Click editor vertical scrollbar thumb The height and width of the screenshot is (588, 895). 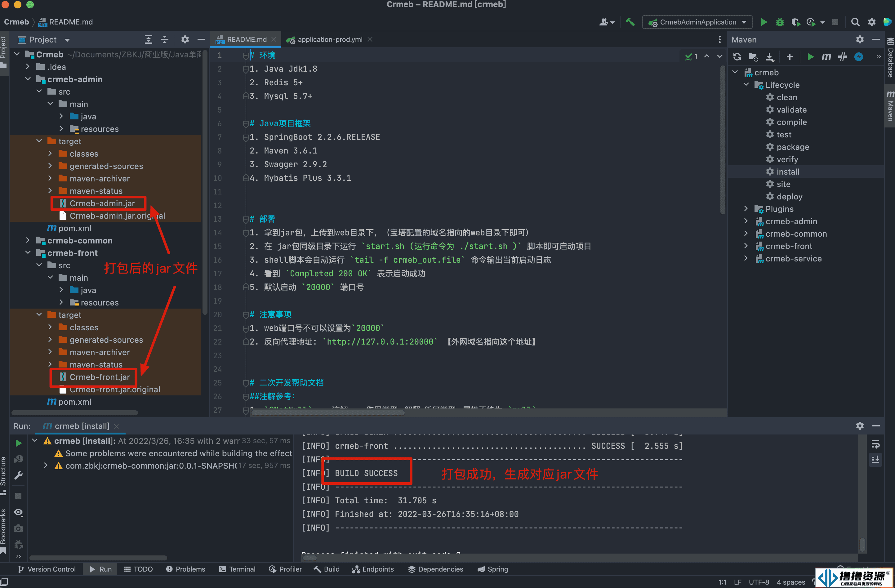click(x=722, y=139)
